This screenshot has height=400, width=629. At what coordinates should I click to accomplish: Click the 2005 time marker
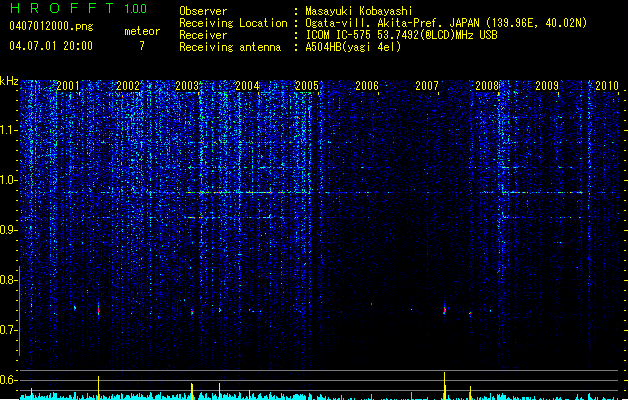click(307, 86)
